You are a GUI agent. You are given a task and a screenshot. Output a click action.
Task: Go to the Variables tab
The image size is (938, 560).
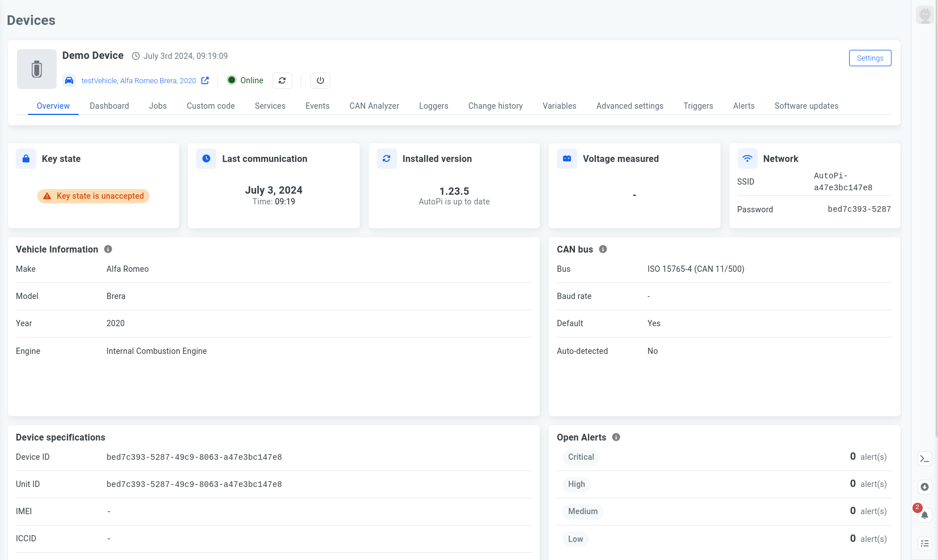(x=560, y=106)
